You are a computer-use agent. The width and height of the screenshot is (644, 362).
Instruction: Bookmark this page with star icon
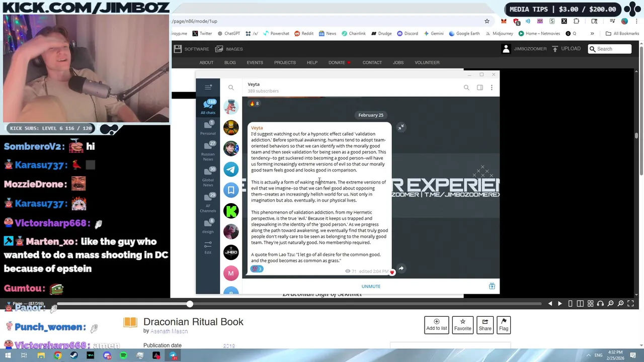[x=487, y=21]
